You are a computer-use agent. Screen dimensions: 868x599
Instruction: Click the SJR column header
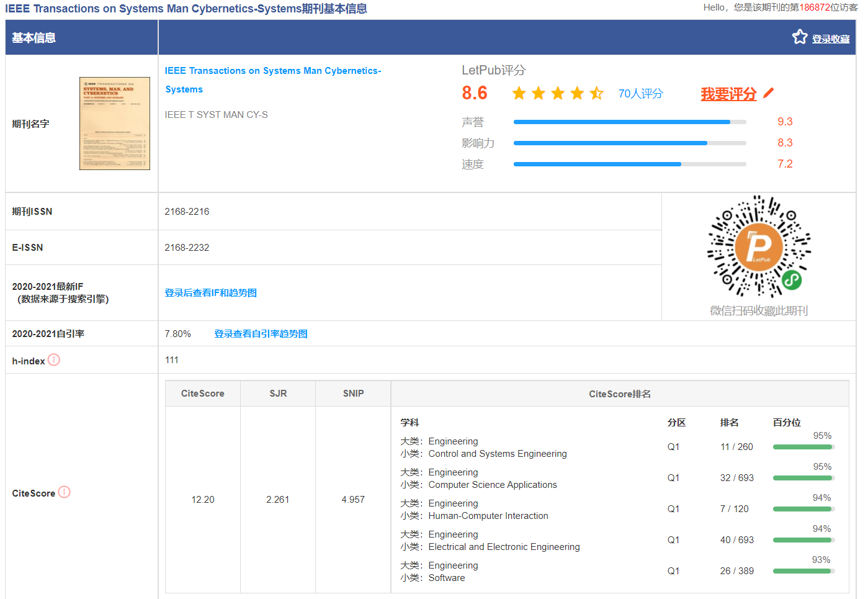coord(278,394)
